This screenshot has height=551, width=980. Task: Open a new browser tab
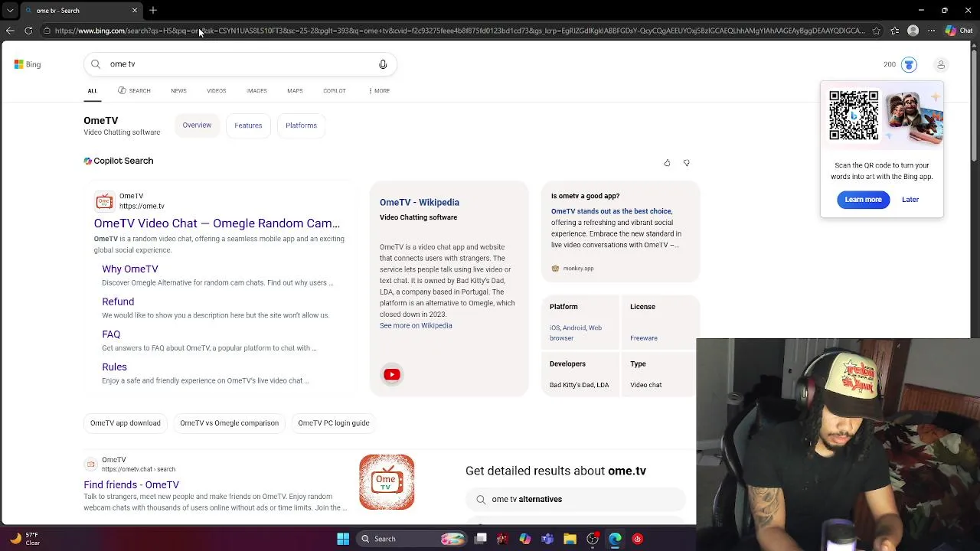coord(153,11)
